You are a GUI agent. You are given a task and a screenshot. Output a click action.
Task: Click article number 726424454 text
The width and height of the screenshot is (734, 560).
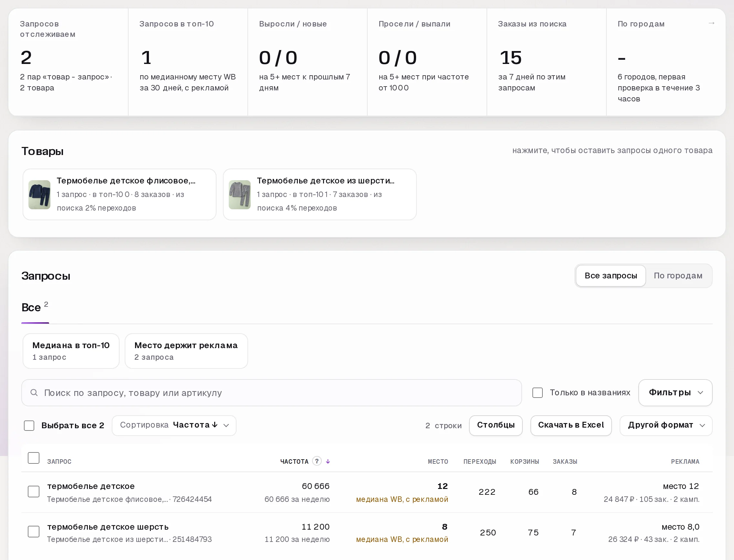click(x=192, y=499)
